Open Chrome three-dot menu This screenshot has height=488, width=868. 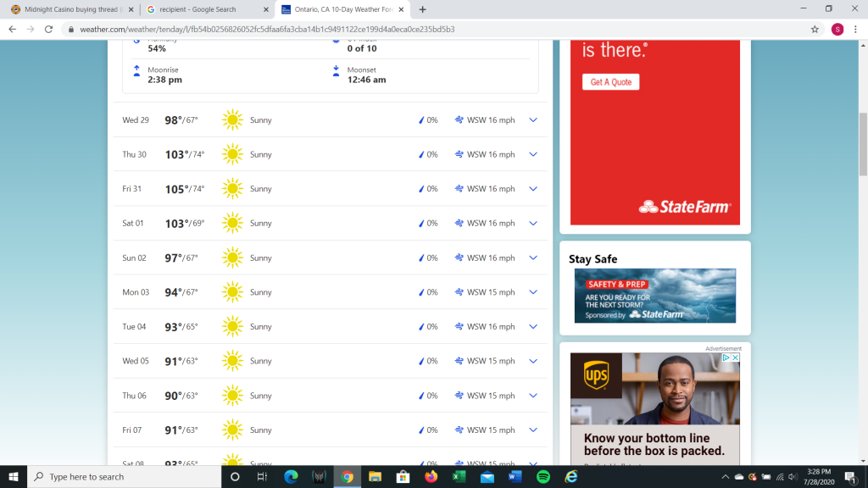[x=855, y=30]
